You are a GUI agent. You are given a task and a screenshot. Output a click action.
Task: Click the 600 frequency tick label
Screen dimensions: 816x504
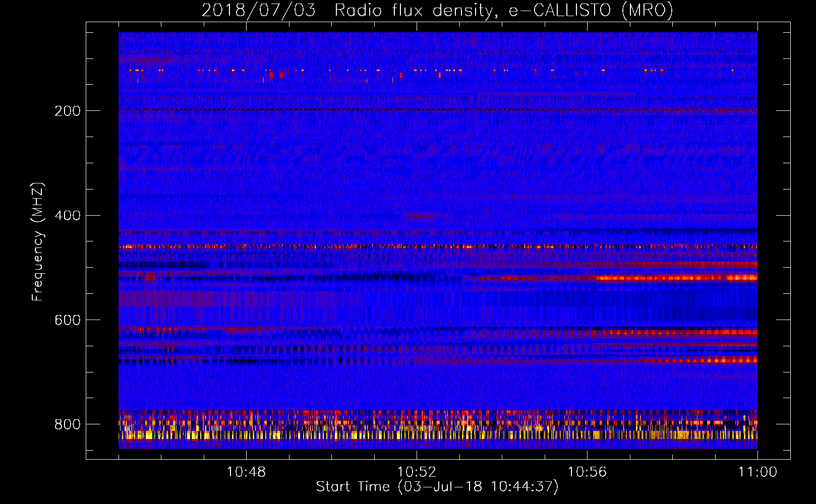68,320
